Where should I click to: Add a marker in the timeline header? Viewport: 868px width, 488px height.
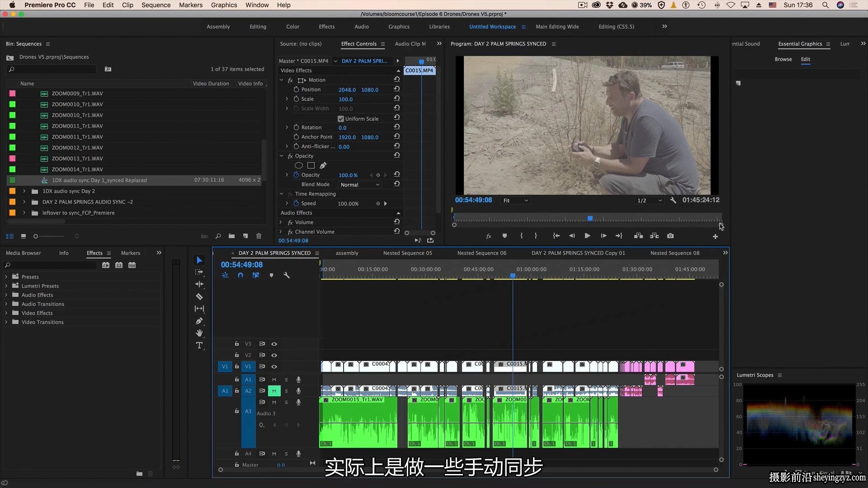click(271, 275)
